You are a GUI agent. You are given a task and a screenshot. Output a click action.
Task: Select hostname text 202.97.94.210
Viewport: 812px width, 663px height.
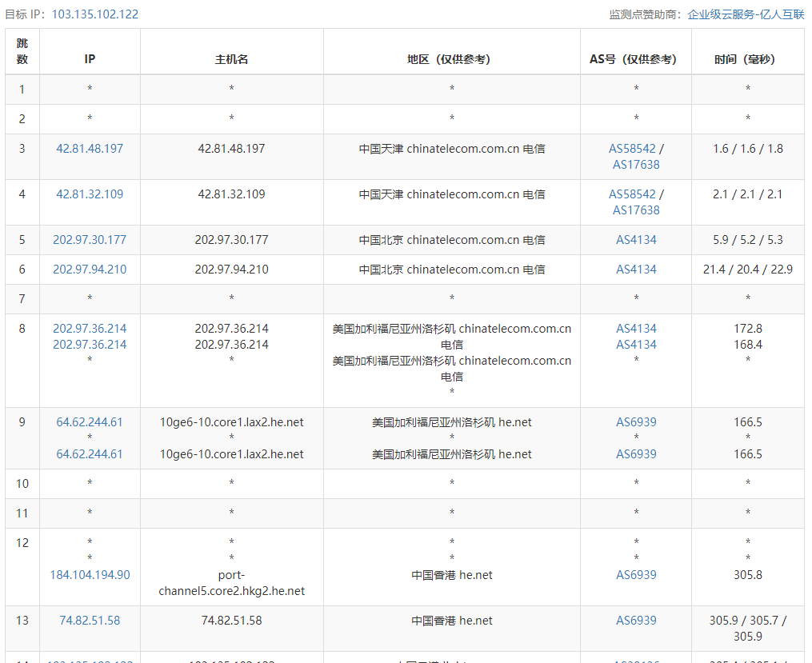231,270
